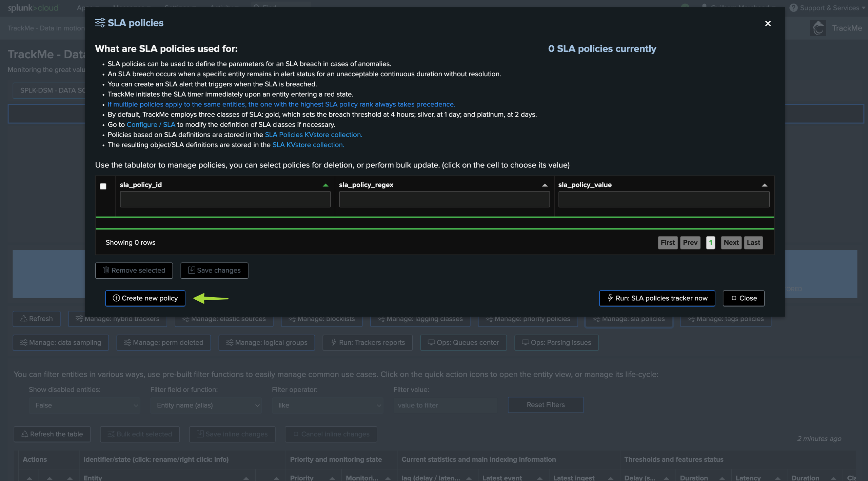This screenshot has height=481, width=868.
Task: Open SLA KVstore collection link
Action: click(308, 145)
